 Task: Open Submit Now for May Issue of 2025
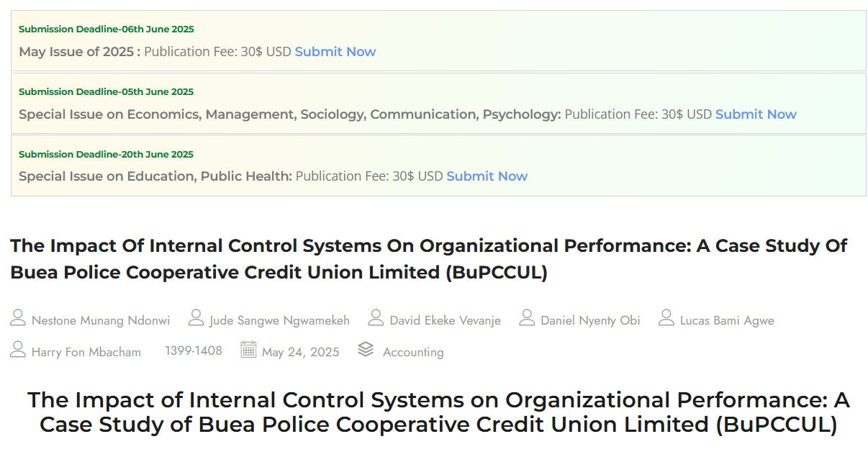pyautogui.click(x=335, y=52)
